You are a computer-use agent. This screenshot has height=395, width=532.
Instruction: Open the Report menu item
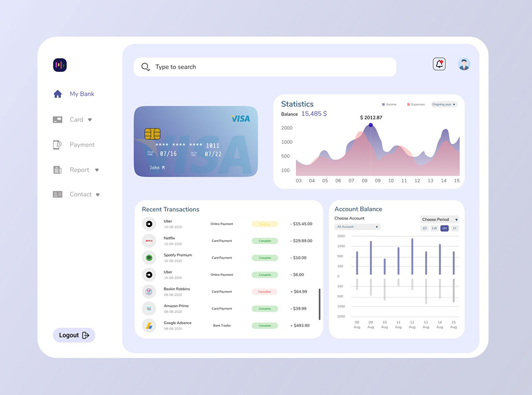(79, 170)
